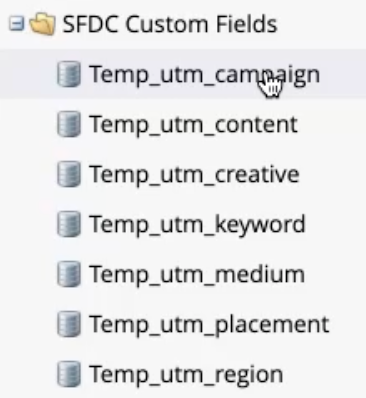Select the Temp_utm_placement field label
Image resolution: width=366 pixels, height=398 pixels.
[x=209, y=325]
